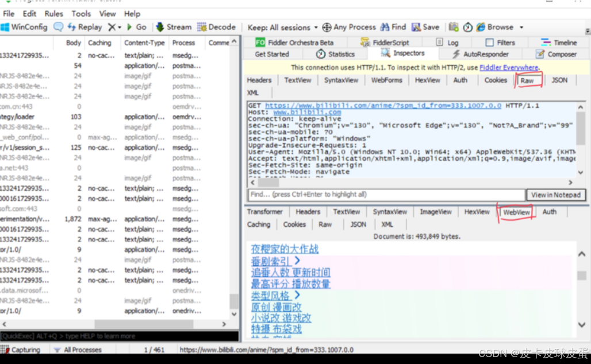
Task: Toggle the Decode option
Action: [216, 27]
